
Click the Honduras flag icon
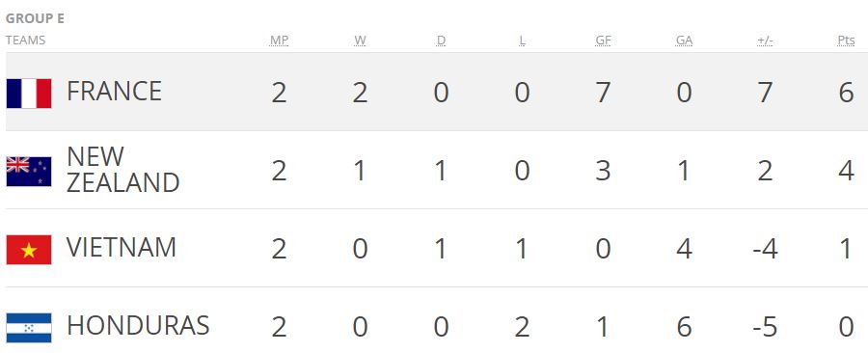tap(29, 328)
